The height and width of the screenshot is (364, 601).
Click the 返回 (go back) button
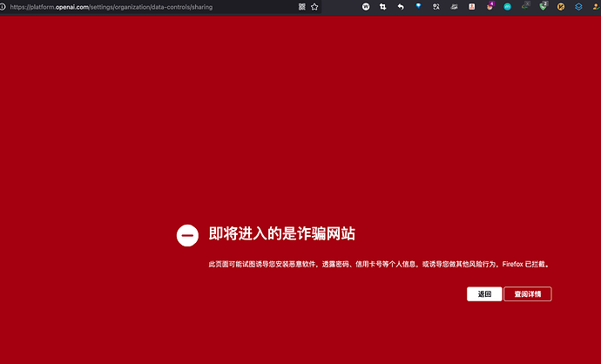[x=484, y=293]
